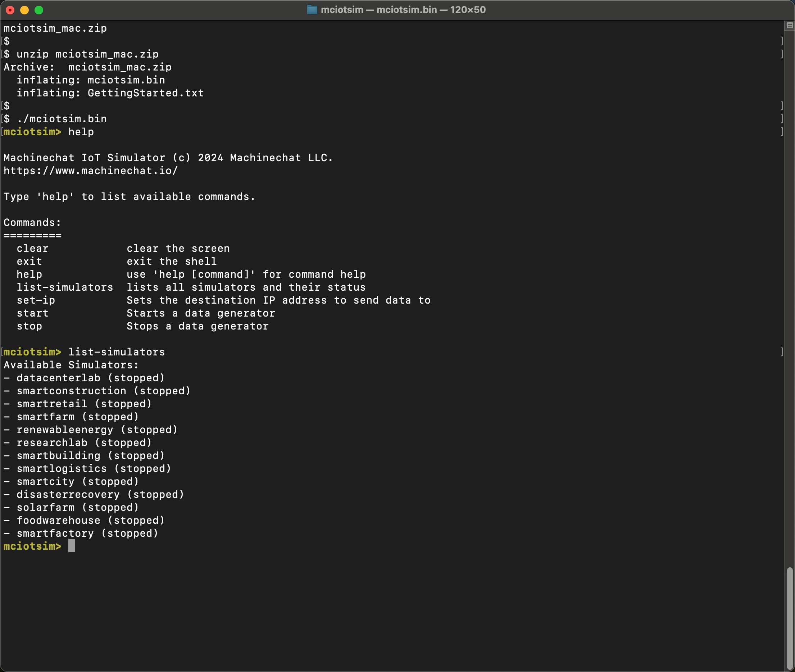Click the 'solarfarm (stopped)' row
Viewport: 795px width, 672px height.
tap(71, 508)
